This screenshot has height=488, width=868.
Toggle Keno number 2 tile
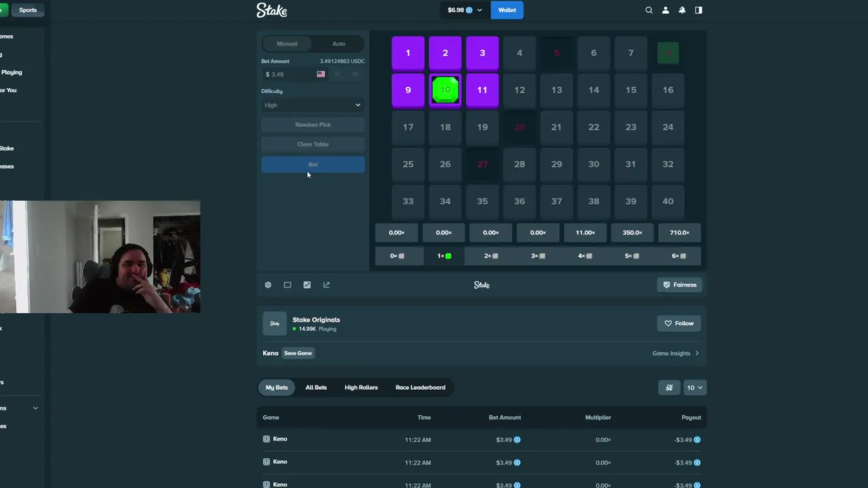coord(446,53)
